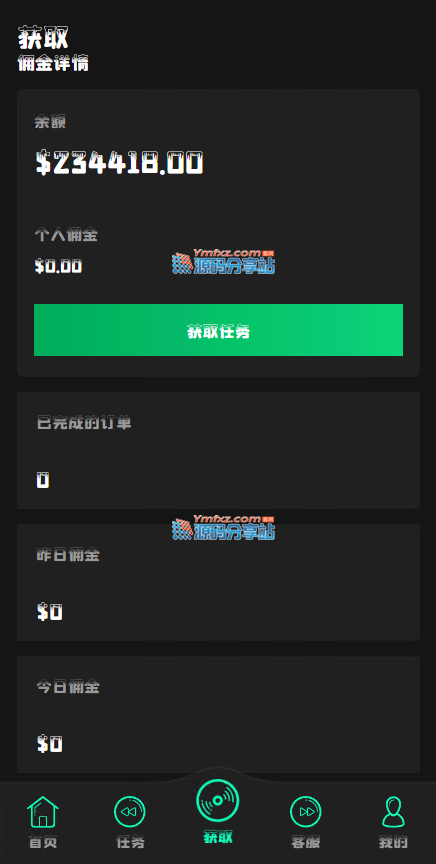Open the 今日佣金 card

coord(218,715)
